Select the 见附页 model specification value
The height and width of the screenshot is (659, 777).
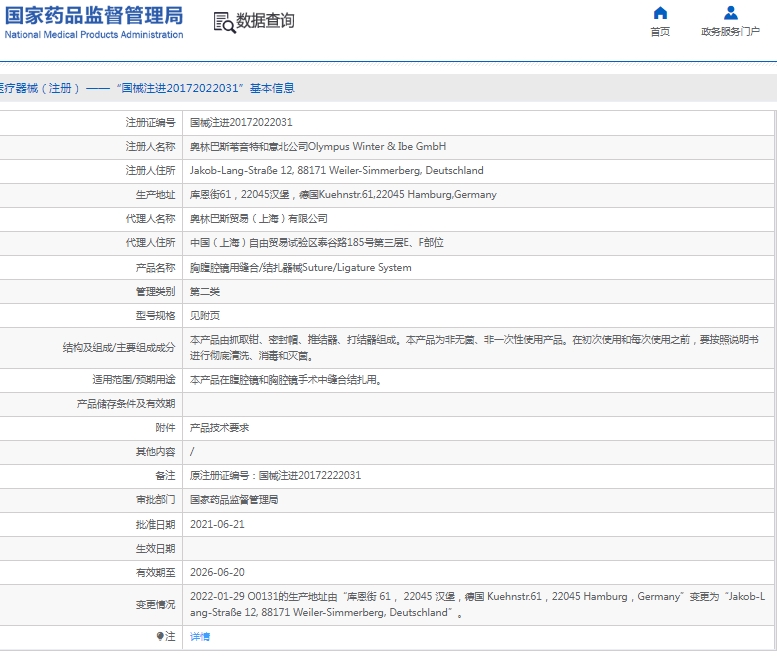click(x=205, y=316)
